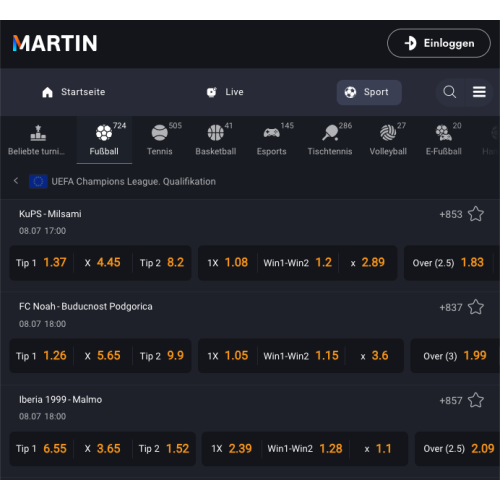Favorite the FC Noah - Buducnost Podgorica star
This screenshot has height=500, width=500.
click(476, 307)
